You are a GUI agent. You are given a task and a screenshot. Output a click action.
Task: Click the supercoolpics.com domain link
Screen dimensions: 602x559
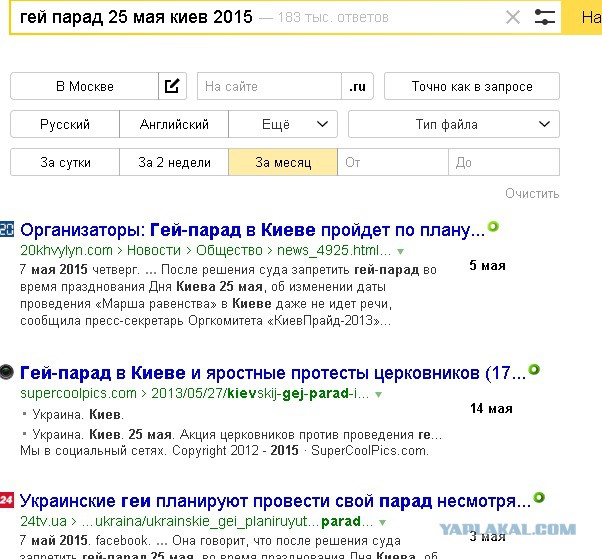click(x=78, y=394)
